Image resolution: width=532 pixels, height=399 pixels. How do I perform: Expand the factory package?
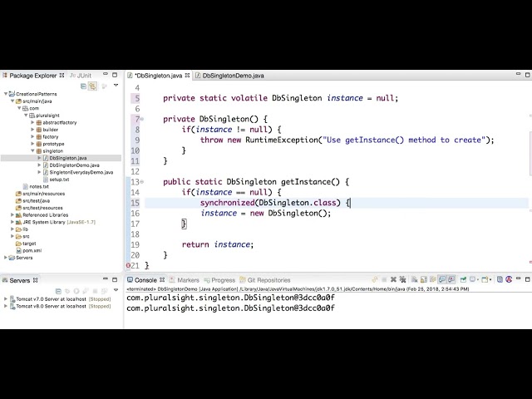tap(32, 136)
